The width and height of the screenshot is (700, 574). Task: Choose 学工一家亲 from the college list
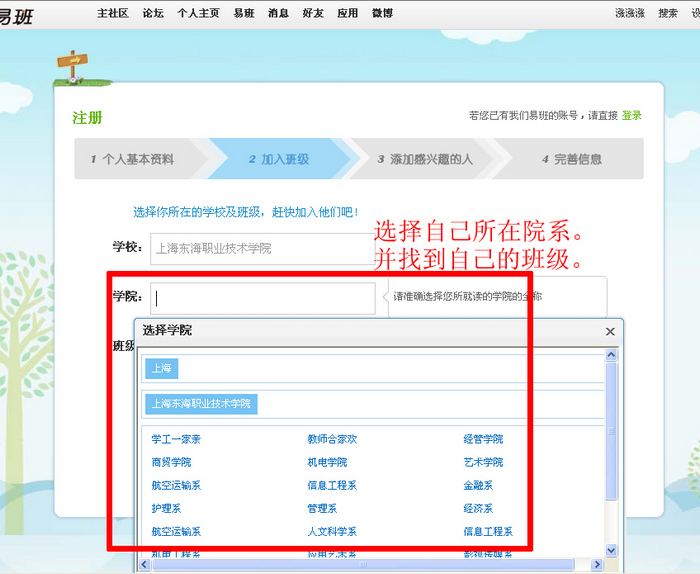coord(176,439)
